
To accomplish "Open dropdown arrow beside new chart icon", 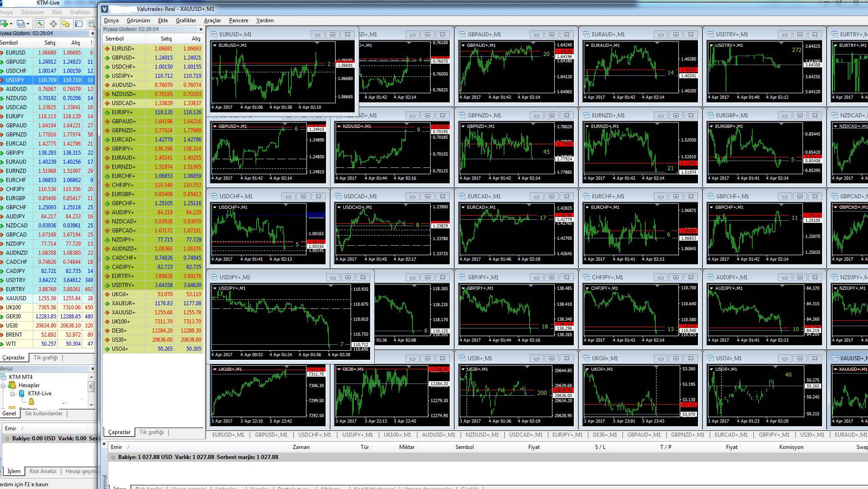I will (11, 24).
